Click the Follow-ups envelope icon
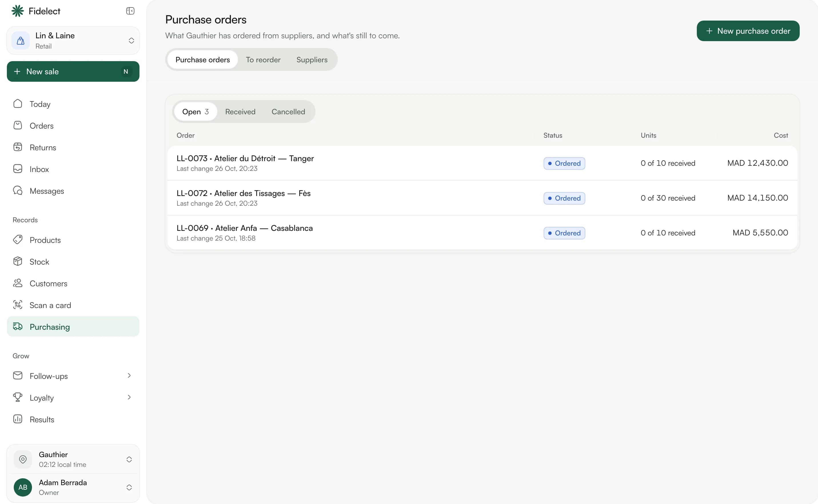 18,375
